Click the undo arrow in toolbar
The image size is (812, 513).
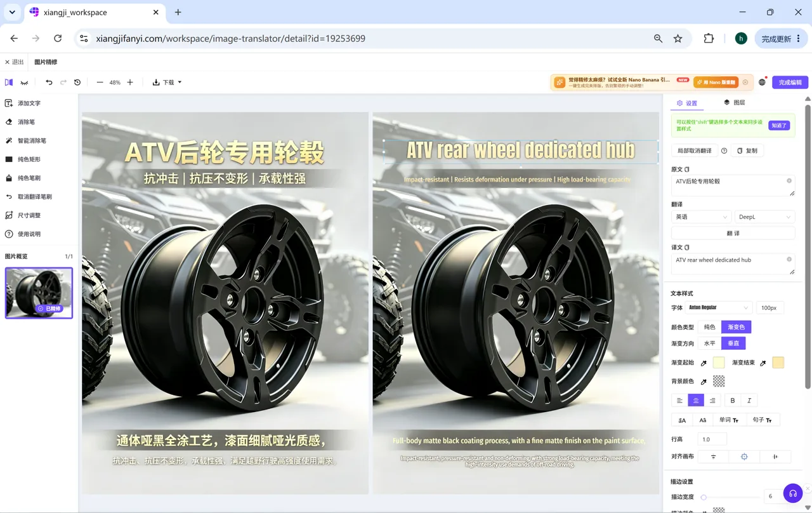tap(49, 83)
